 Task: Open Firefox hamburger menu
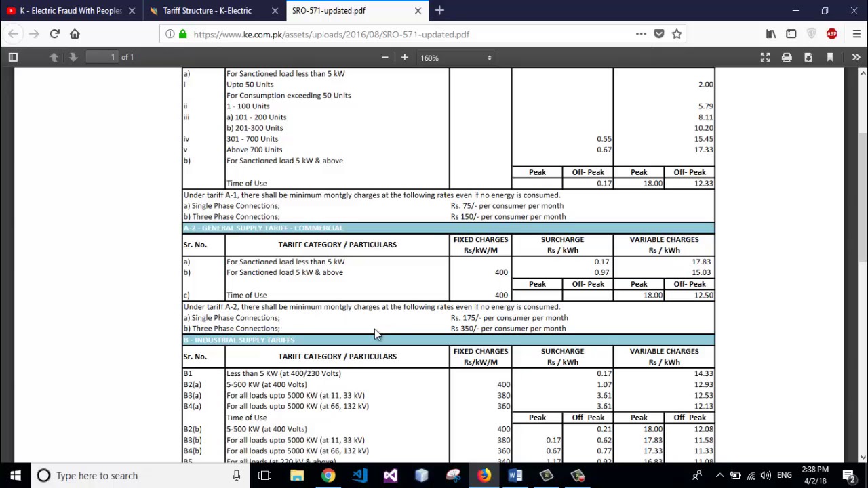[x=856, y=34]
